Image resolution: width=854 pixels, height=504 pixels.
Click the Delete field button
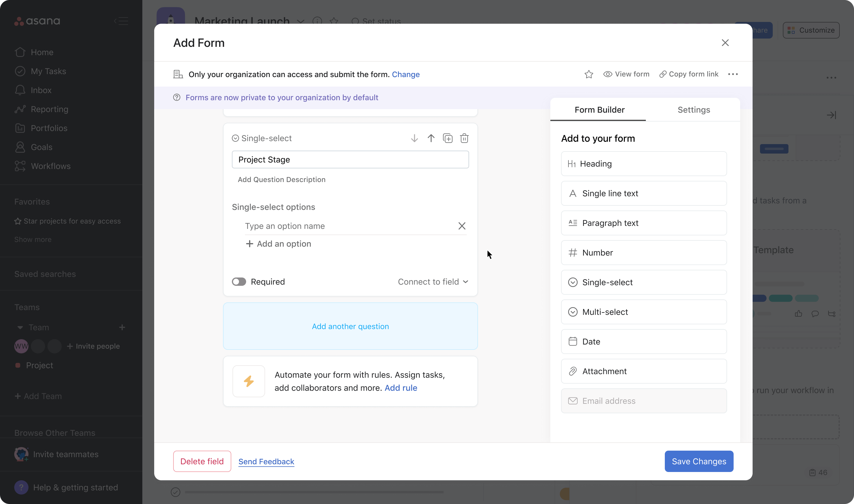coord(202,461)
